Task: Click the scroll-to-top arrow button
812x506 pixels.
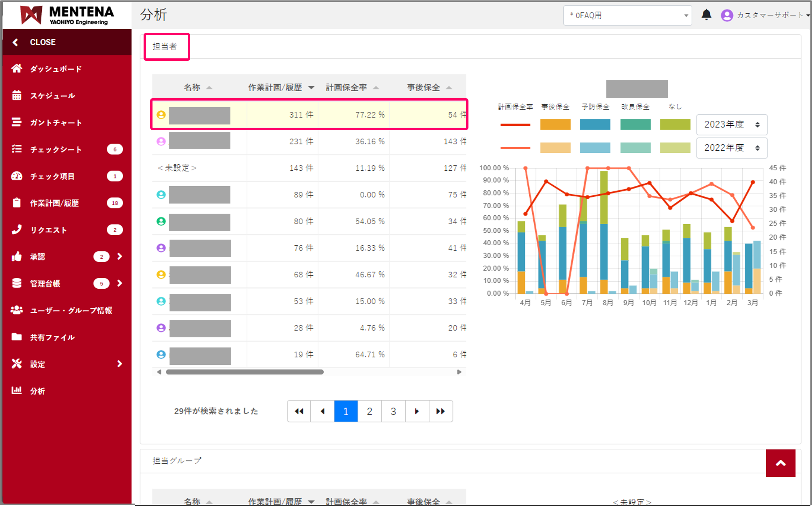Action: point(780,463)
